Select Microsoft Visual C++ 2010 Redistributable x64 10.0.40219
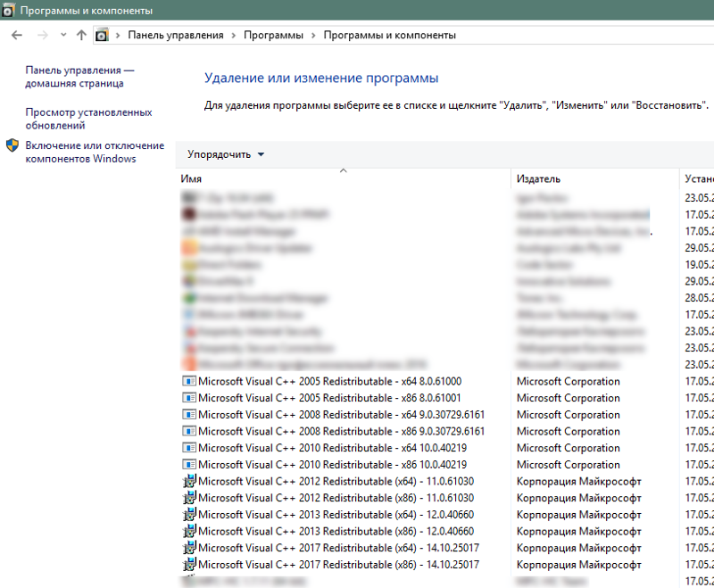Screen dimensions: 714x588 pos(332,448)
